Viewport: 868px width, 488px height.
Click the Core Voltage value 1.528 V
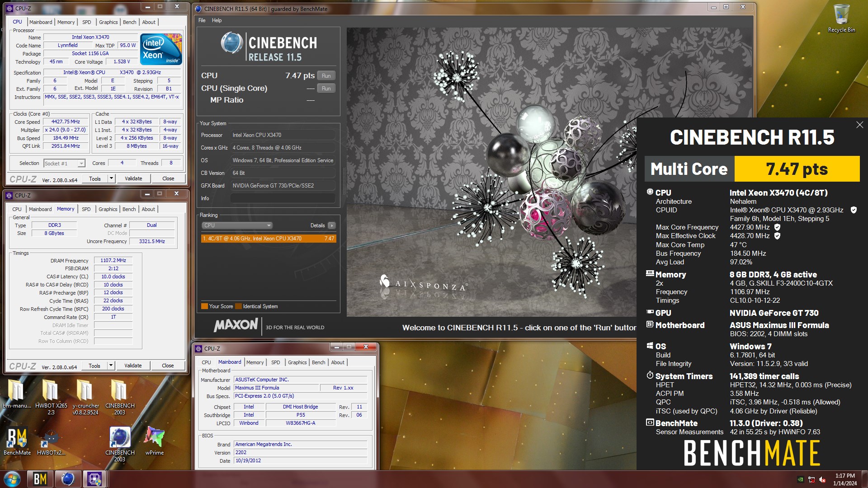tap(122, 62)
